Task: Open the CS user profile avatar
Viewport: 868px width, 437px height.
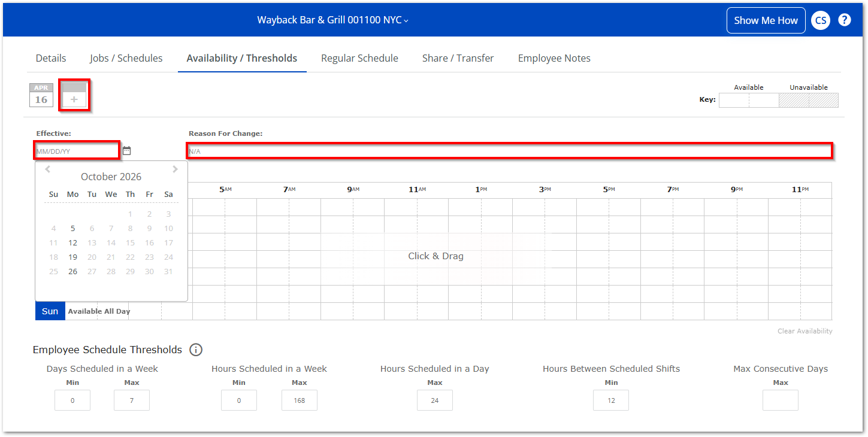Action: [x=820, y=20]
